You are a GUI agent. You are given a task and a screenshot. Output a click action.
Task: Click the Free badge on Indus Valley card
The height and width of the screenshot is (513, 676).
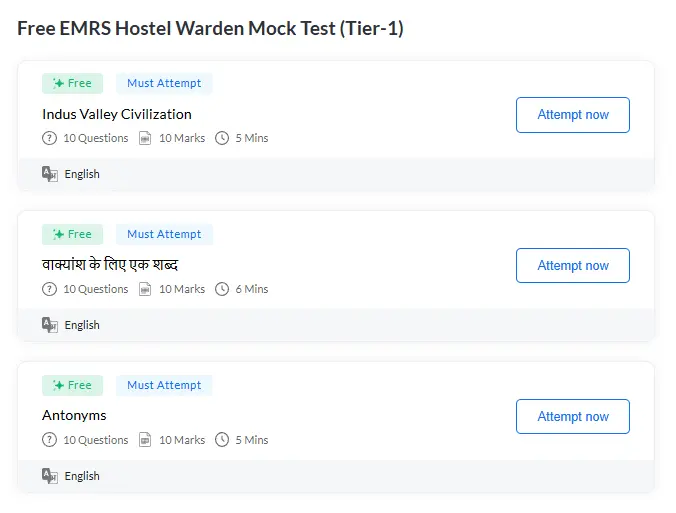(72, 83)
